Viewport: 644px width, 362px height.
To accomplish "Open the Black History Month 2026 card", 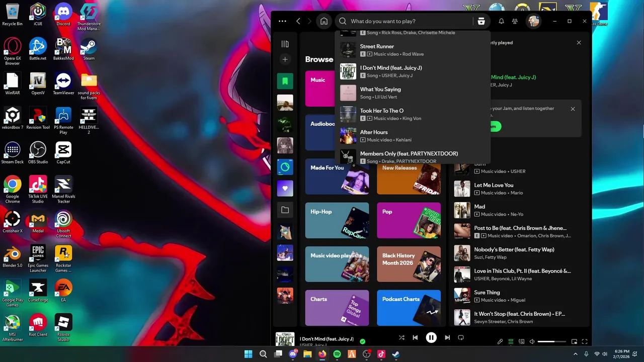I will tap(409, 264).
